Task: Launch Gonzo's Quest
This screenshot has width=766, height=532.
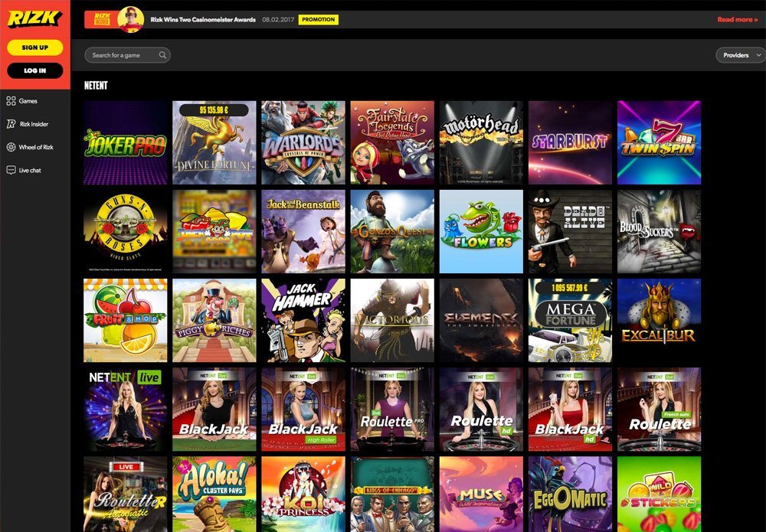Action: 391,231
